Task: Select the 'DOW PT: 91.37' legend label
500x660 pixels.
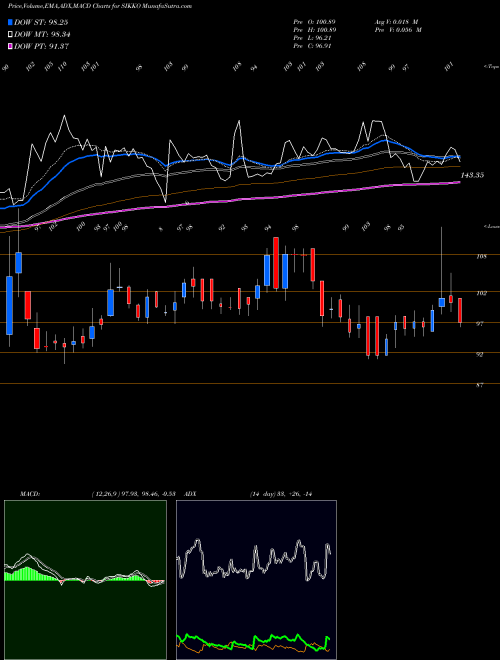Action: [x=41, y=46]
